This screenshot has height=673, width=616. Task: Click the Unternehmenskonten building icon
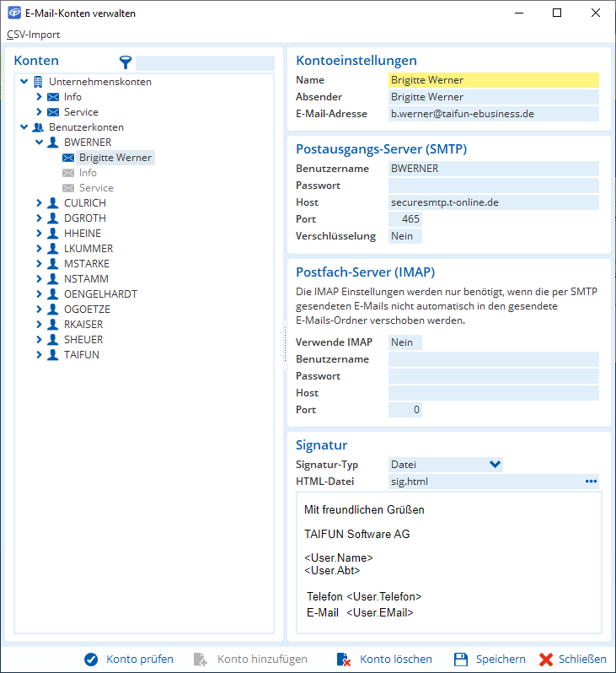click(x=38, y=82)
